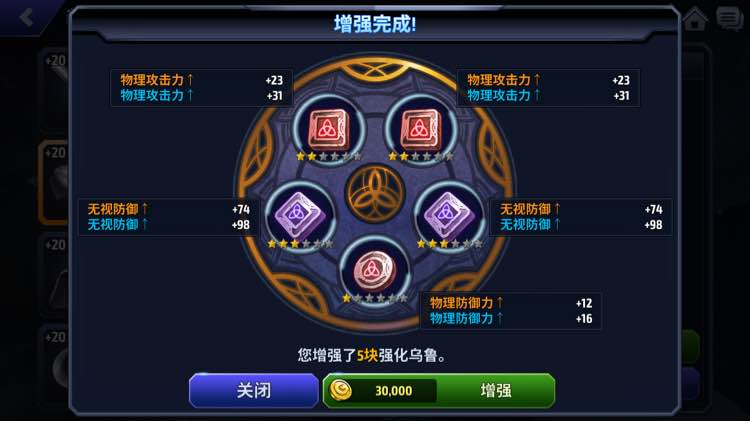Select the highlighted +20 gear slot on left
This screenshot has width=750, height=421.
54,183
